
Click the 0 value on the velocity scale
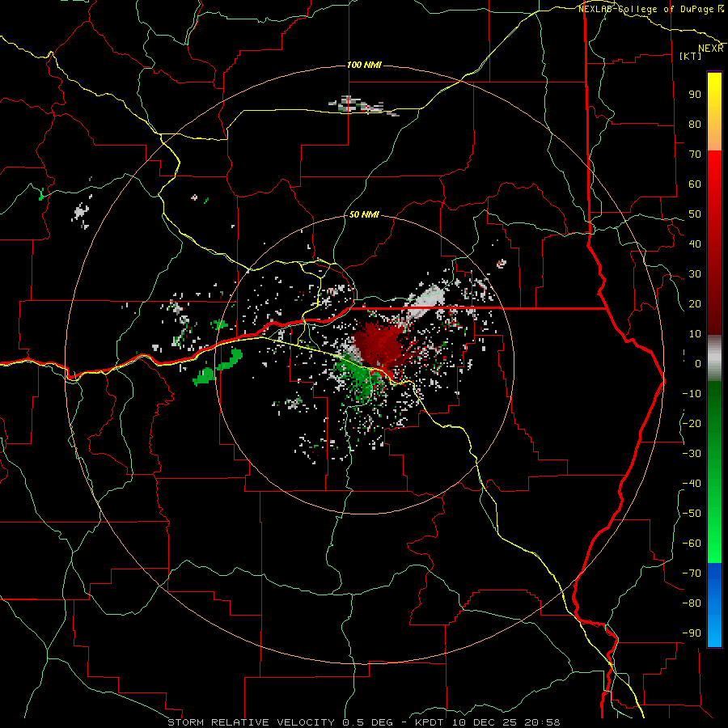(698, 363)
